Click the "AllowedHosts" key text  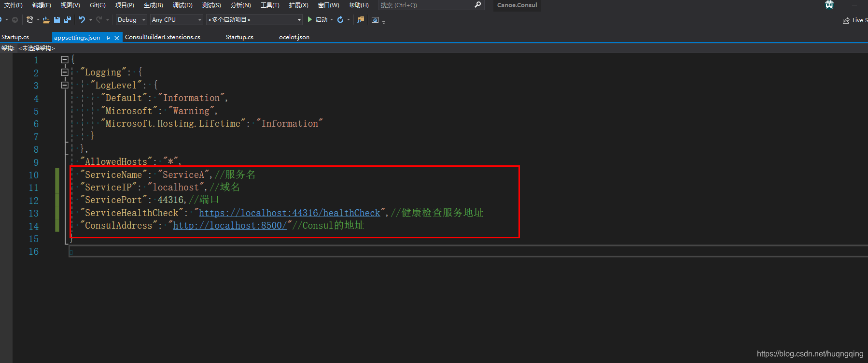[x=116, y=161]
